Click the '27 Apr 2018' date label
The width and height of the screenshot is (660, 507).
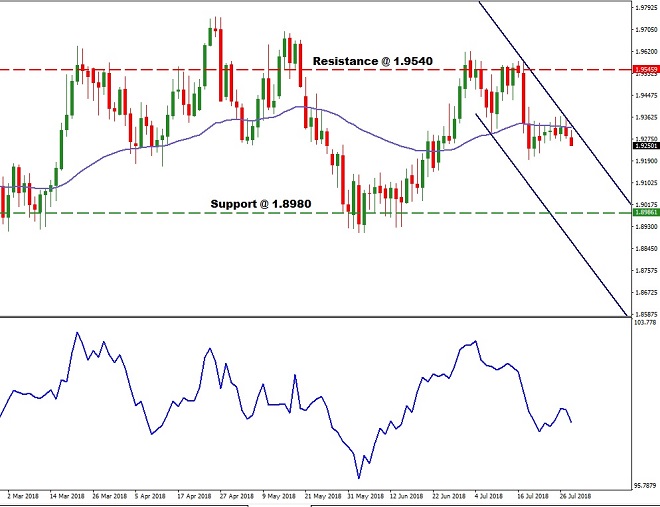(237, 496)
